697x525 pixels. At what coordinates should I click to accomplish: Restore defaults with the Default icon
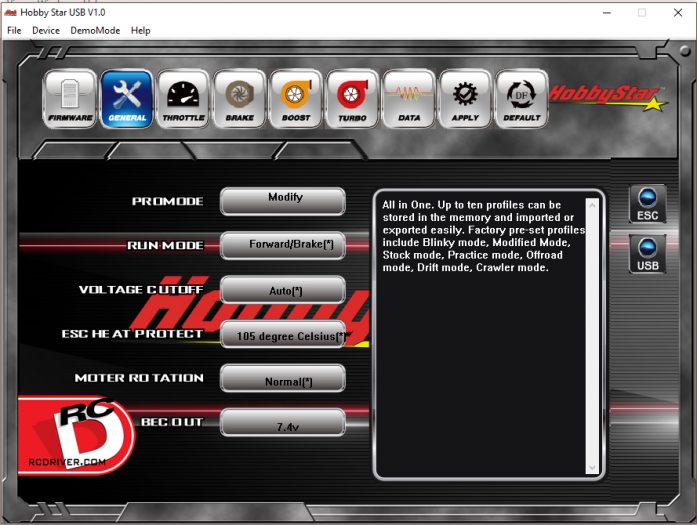coord(521,99)
